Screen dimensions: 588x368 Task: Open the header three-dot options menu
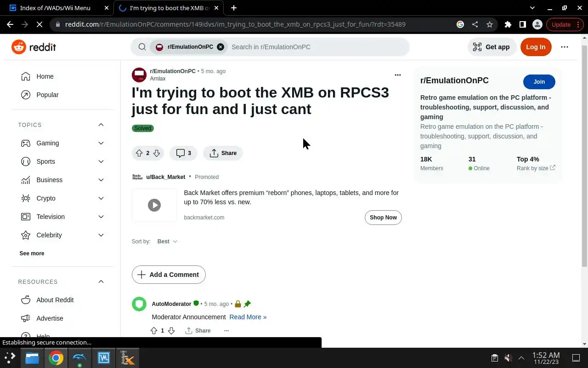pyautogui.click(x=565, y=47)
